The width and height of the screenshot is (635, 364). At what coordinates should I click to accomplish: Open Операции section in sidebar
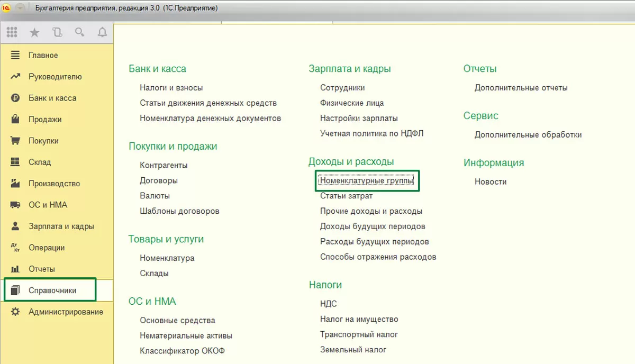(x=47, y=248)
